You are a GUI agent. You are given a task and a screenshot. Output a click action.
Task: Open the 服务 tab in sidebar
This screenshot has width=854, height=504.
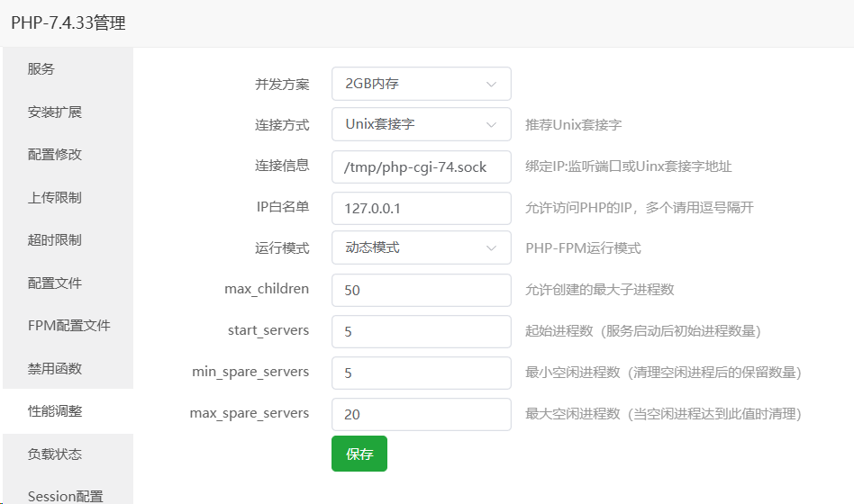click(x=41, y=69)
